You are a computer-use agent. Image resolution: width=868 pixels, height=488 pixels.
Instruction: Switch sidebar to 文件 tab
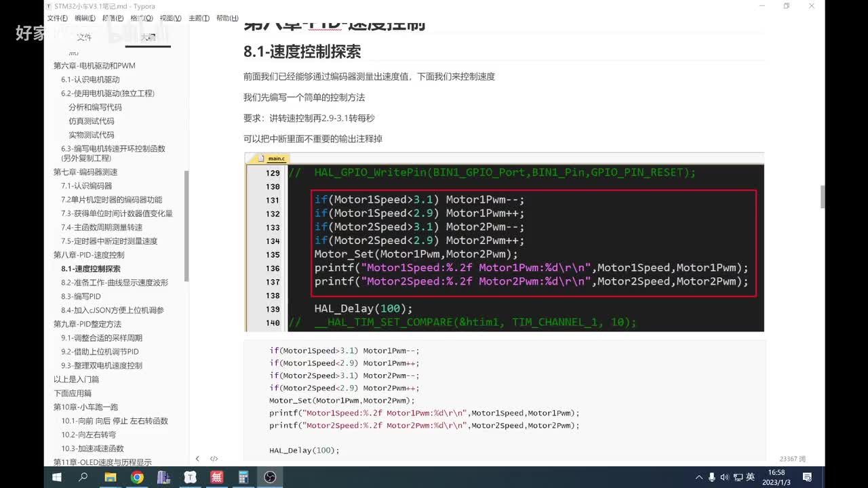pos(84,37)
